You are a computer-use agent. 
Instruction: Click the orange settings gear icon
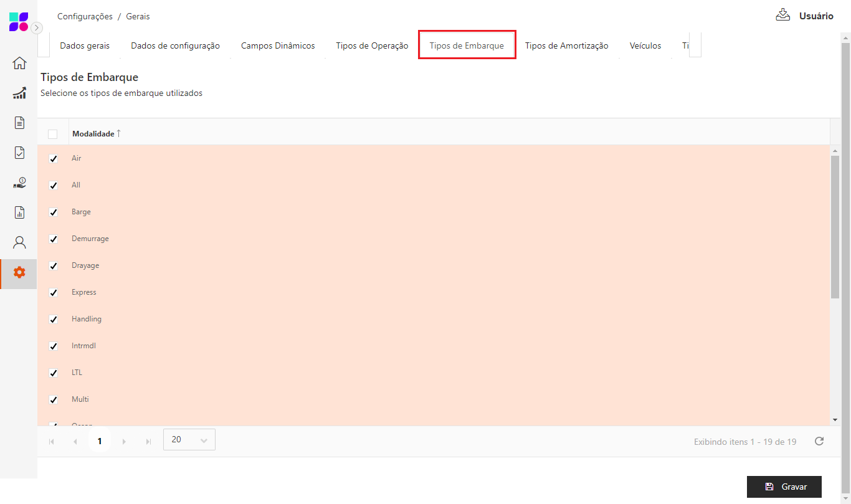coord(19,272)
